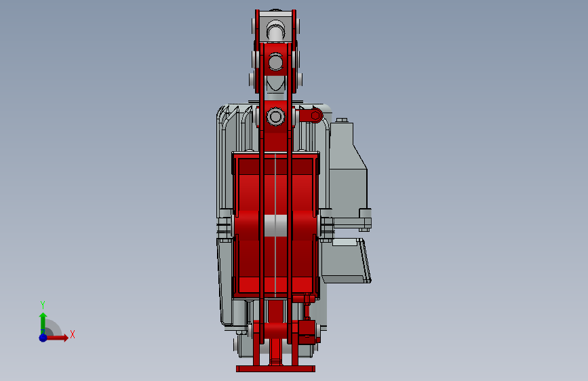This screenshot has height=381, width=588.
Task: Select the red base plate at the bottom
Action: pyautogui.click(x=275, y=369)
